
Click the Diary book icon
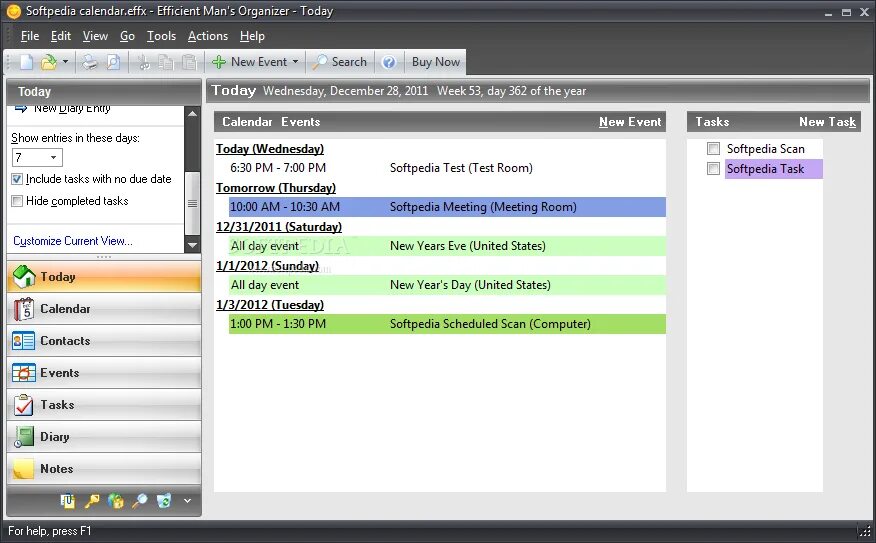tap(23, 437)
